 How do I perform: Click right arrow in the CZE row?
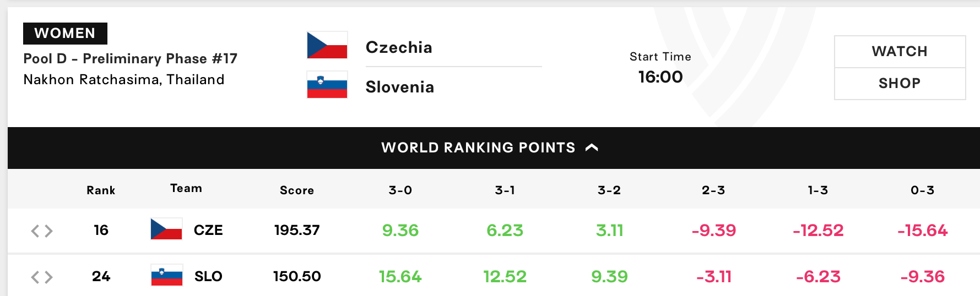[x=48, y=231]
